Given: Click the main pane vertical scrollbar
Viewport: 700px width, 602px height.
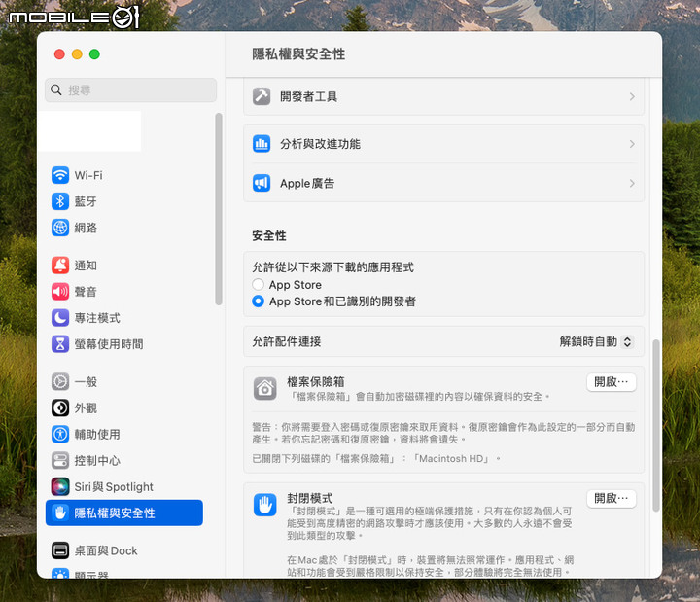Looking at the screenshot, I should pyautogui.click(x=656, y=425).
